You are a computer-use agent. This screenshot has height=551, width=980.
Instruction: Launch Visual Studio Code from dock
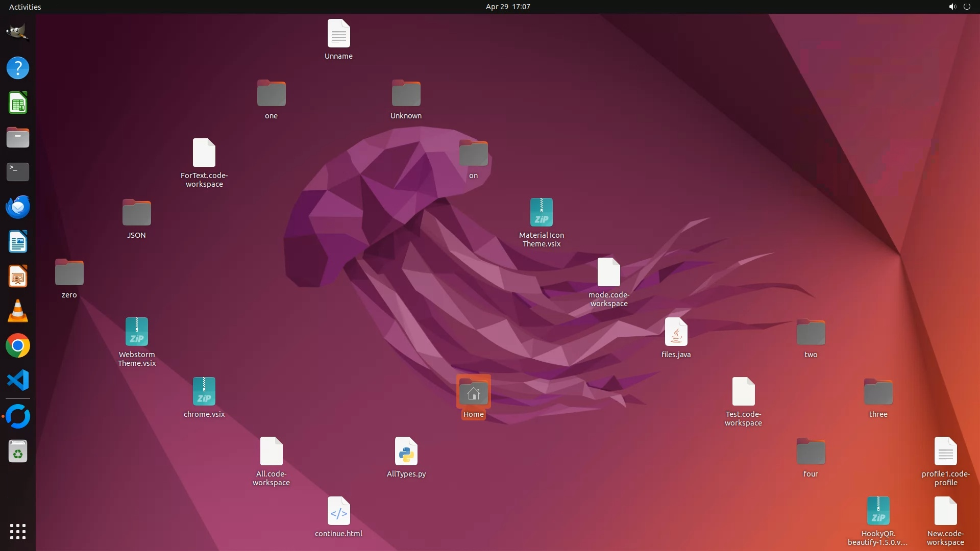[x=17, y=381]
